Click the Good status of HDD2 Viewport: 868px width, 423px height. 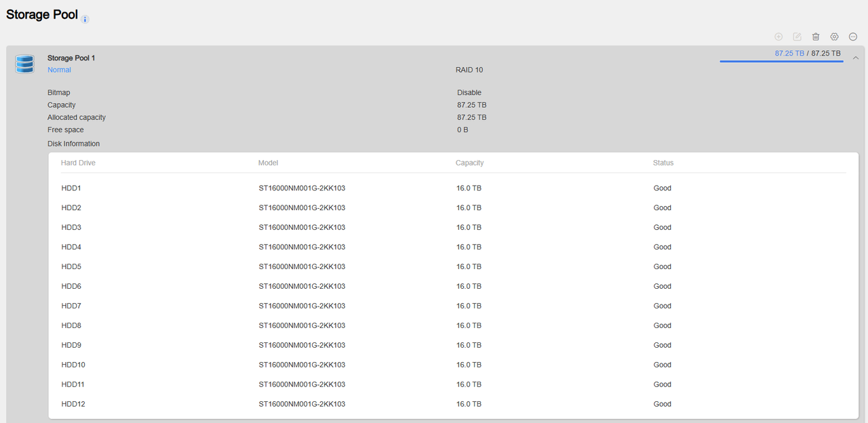pyautogui.click(x=663, y=207)
